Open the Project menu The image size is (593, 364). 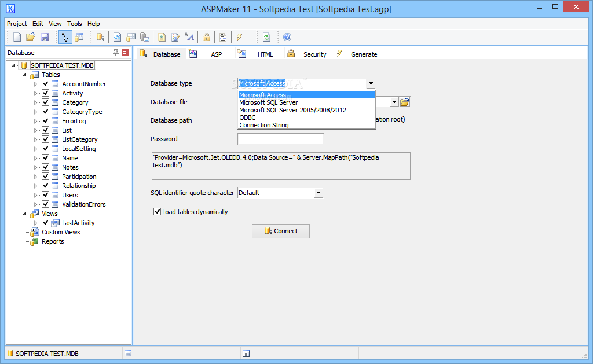pyautogui.click(x=17, y=24)
